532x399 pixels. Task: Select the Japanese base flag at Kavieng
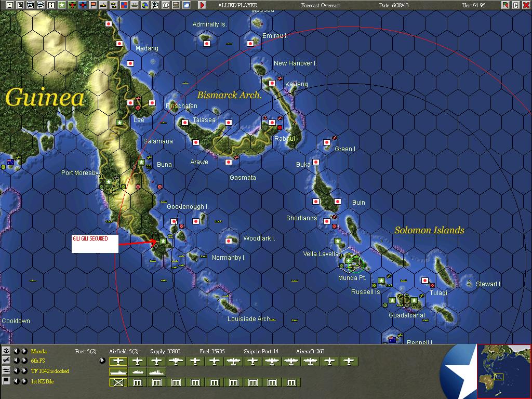pos(272,83)
